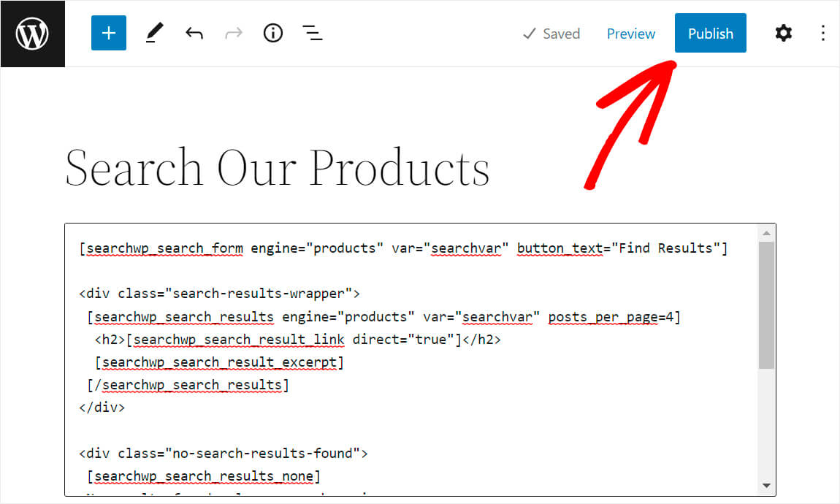Open the block inserter plus button
Screen dimensions: 840x504
(109, 33)
